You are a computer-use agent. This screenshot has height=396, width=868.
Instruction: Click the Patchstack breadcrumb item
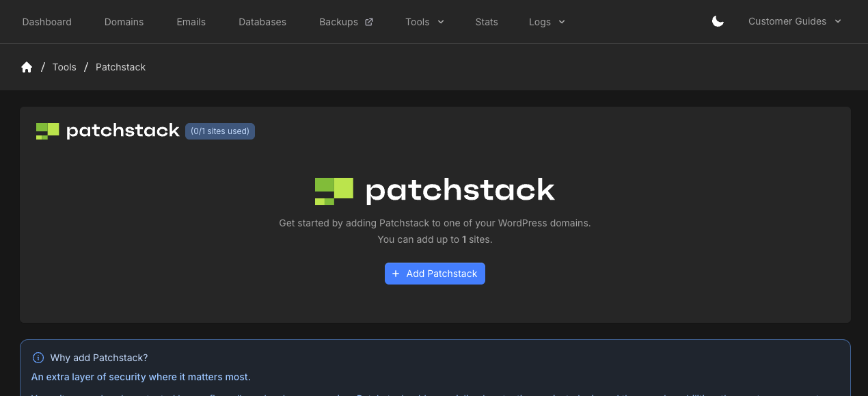pos(120,67)
